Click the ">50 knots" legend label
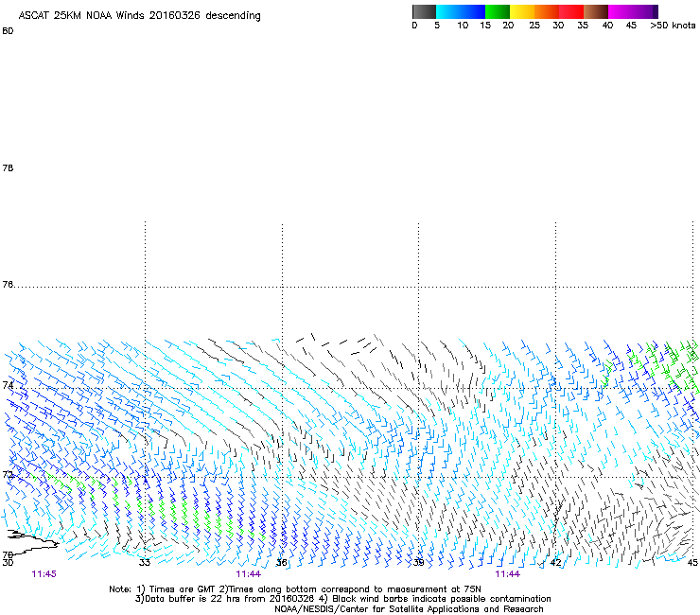The image size is (700, 615). click(x=673, y=26)
